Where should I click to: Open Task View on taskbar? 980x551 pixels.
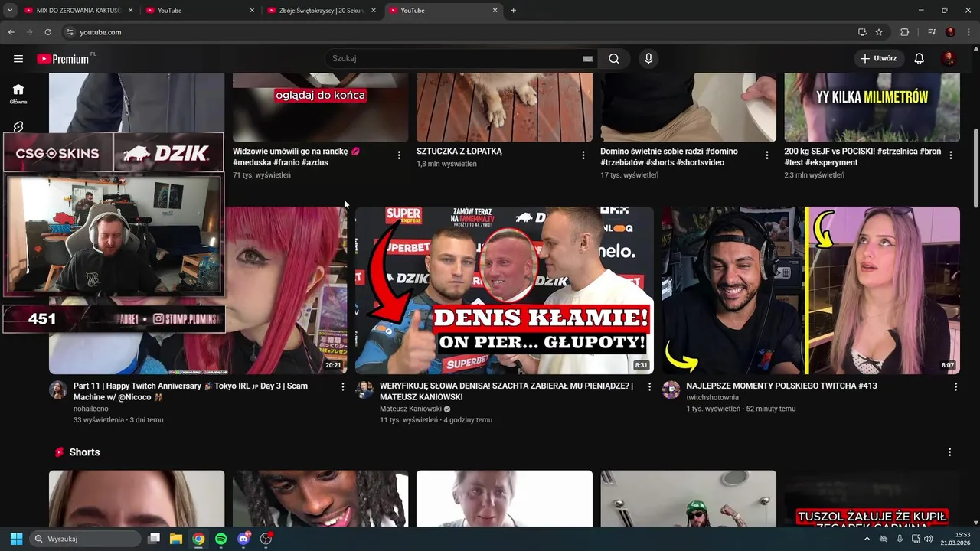154,539
